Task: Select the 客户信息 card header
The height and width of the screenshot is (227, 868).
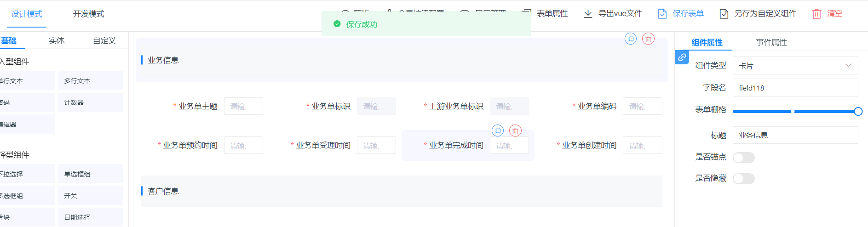Action: (401, 191)
